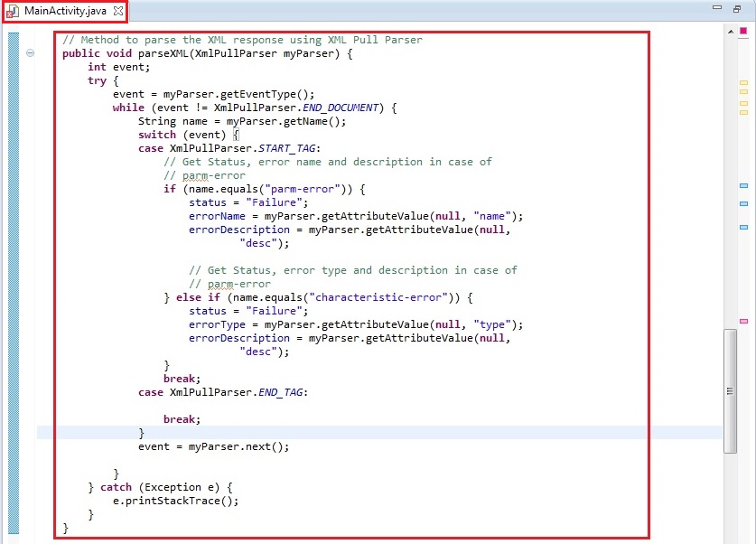Click the scrollbar track below the thumb
This screenshot has width=756, height=544.
[x=730, y=497]
